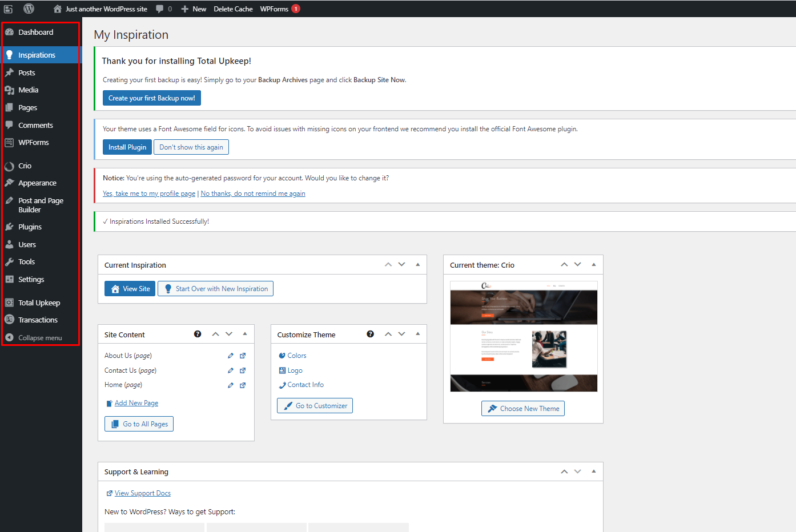This screenshot has width=796, height=532.
Task: Click the home icon beside the site name
Action: [58, 9]
